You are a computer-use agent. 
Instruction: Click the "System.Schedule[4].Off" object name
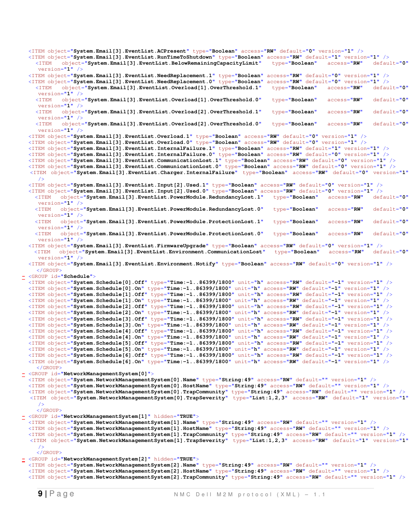(x=109, y=331)
